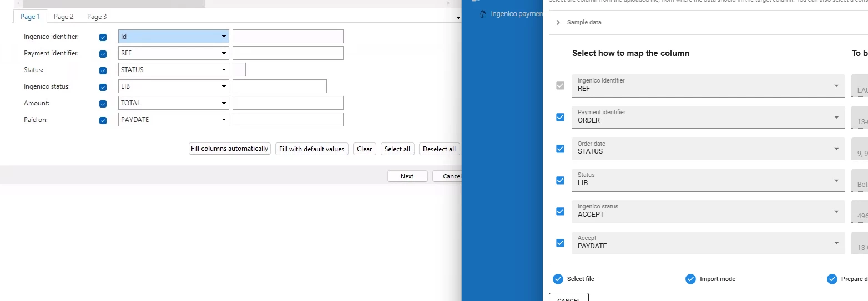Open the right-panel Ingenico identifier REF dropdown

click(708, 86)
